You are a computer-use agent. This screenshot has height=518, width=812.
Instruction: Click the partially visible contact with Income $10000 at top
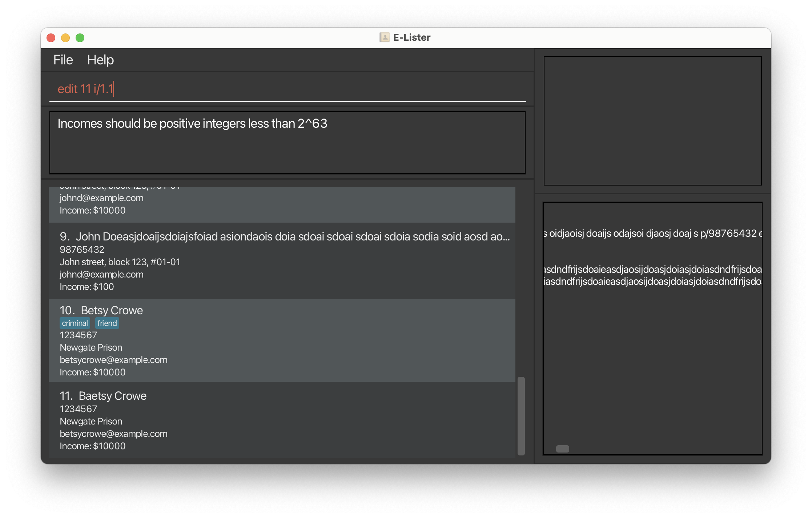282,204
